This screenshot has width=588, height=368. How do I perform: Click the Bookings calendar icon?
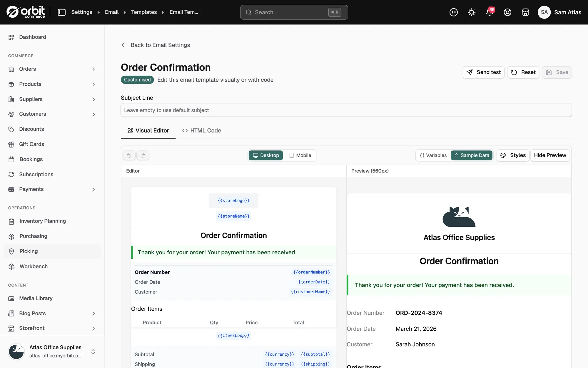(11, 159)
